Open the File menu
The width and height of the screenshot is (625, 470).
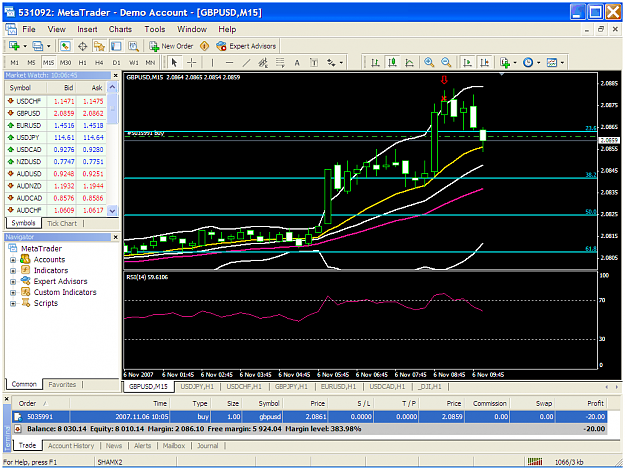[x=29, y=29]
